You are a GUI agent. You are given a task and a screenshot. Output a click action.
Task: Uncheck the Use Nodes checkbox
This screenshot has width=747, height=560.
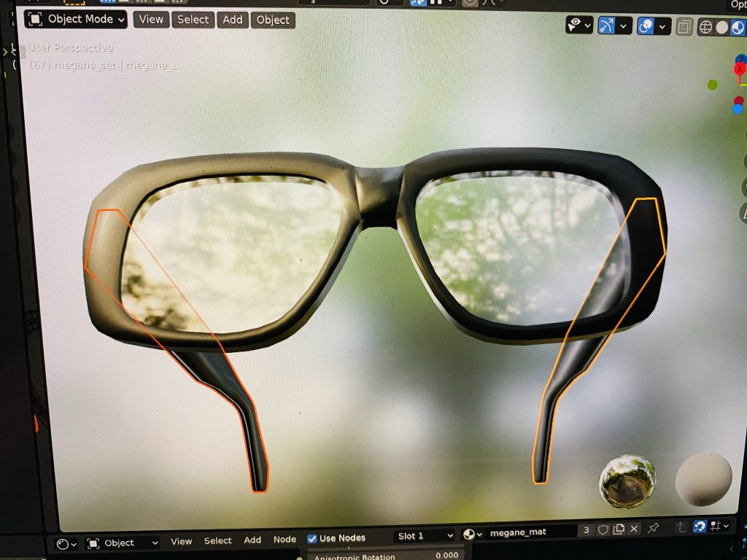[x=312, y=538]
